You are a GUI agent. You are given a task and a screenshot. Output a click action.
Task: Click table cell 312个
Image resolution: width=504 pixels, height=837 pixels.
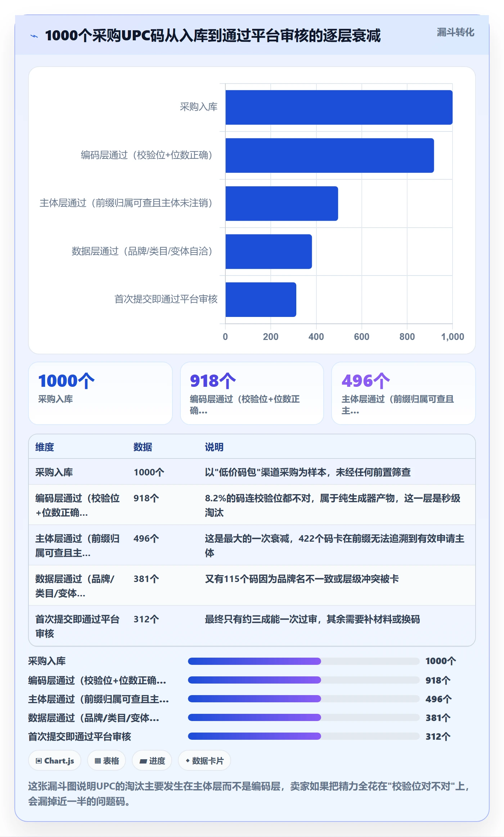tap(146, 619)
